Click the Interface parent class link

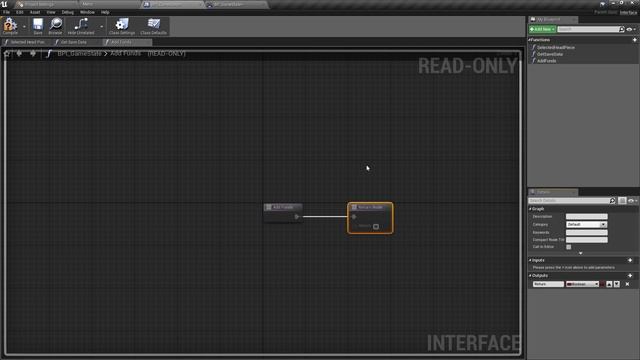[x=628, y=12]
